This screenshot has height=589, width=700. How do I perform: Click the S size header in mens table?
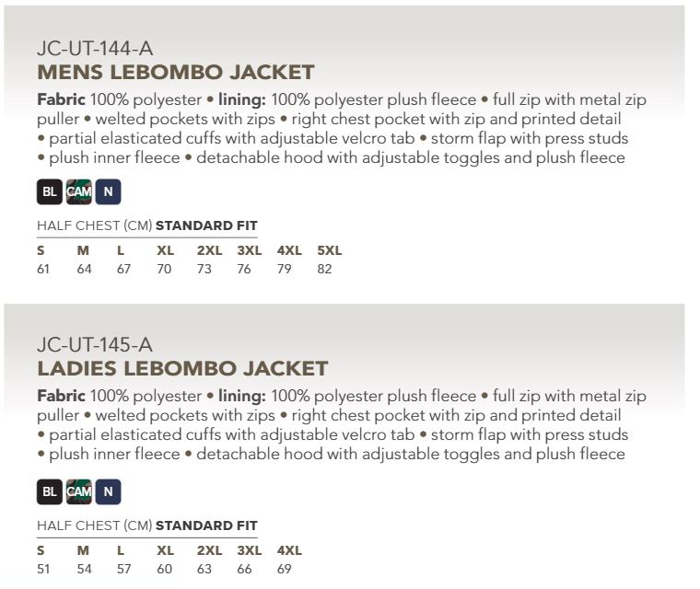(x=41, y=250)
